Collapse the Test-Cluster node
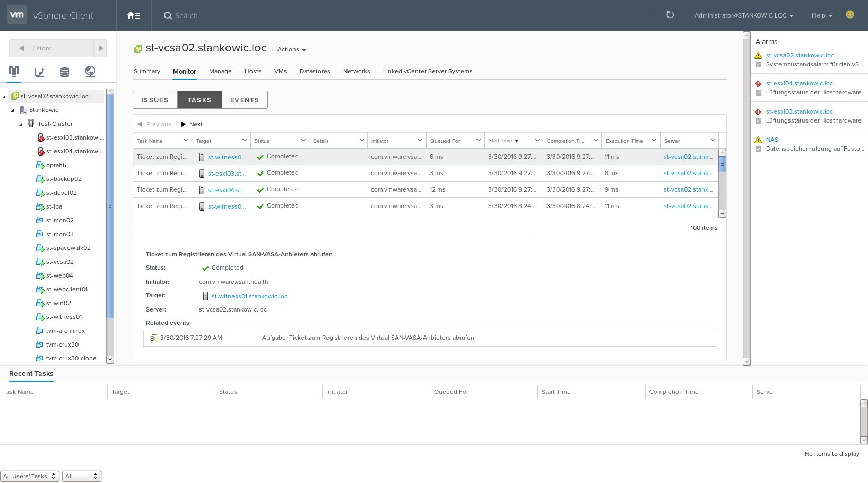The image size is (868, 483). pyautogui.click(x=21, y=124)
